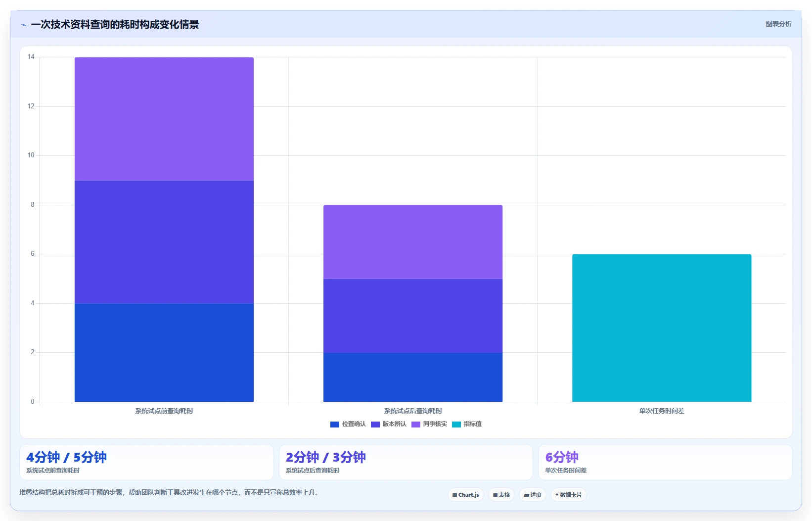The height and width of the screenshot is (521, 812).
Task: Click the 表格 tag button
Action: pyautogui.click(x=501, y=495)
